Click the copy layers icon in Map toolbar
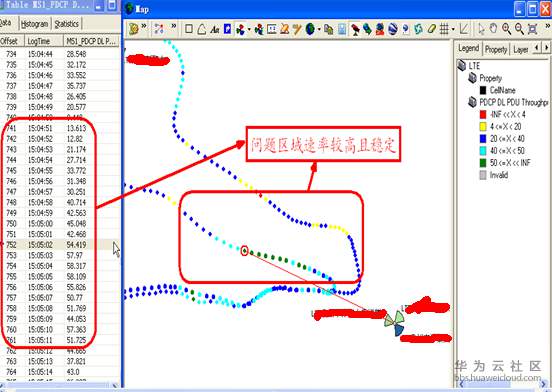This screenshot has width=552, height=392. (x=328, y=29)
